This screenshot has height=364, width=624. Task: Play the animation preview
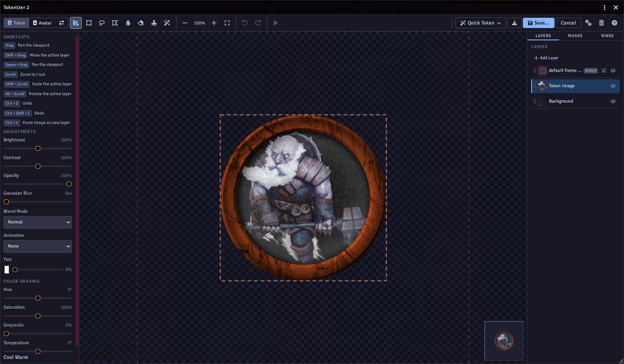coord(276,23)
